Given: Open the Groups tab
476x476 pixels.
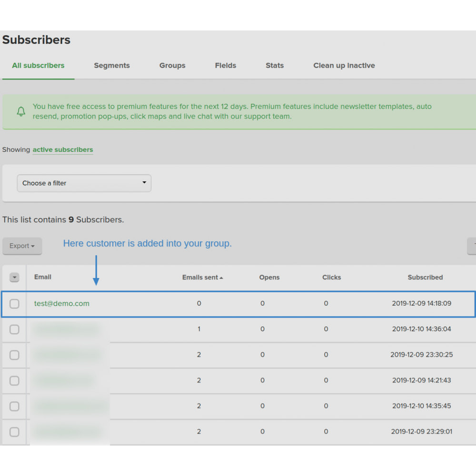Looking at the screenshot, I should coord(172,66).
